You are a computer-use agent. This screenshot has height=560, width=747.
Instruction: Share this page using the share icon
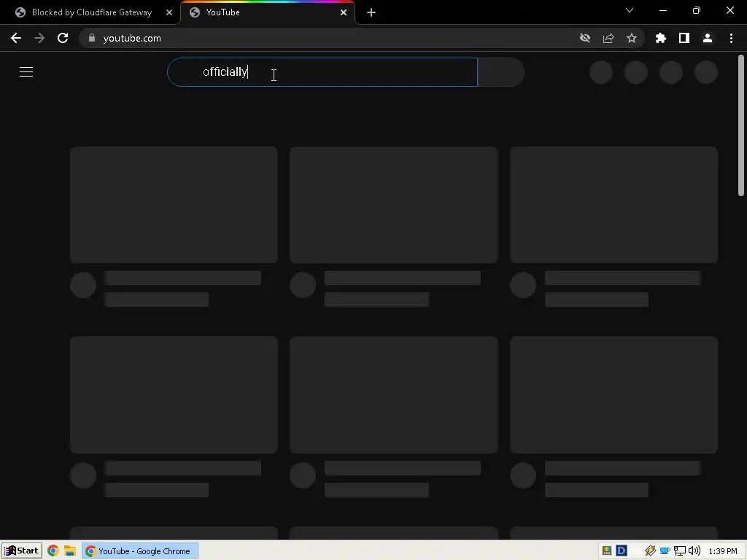[608, 38]
